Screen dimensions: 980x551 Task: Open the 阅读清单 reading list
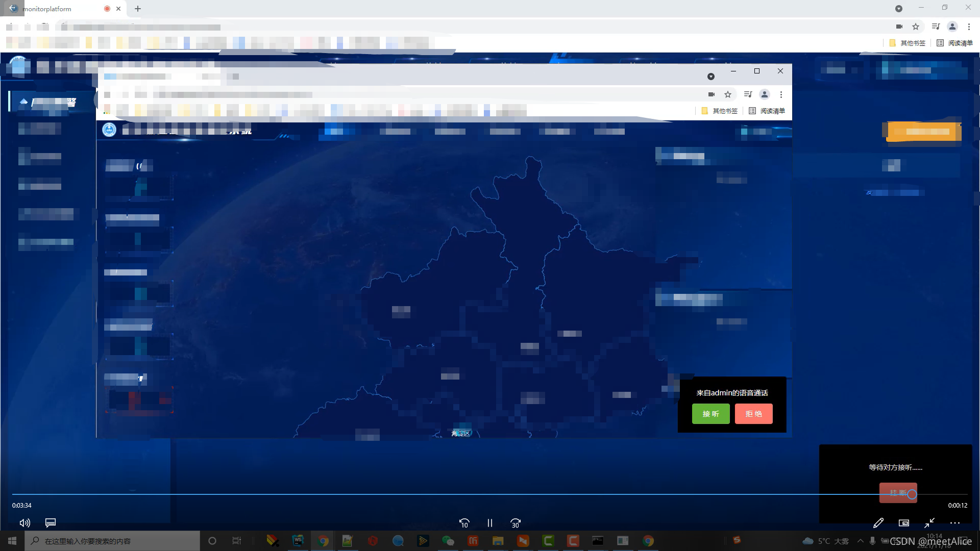(x=955, y=43)
